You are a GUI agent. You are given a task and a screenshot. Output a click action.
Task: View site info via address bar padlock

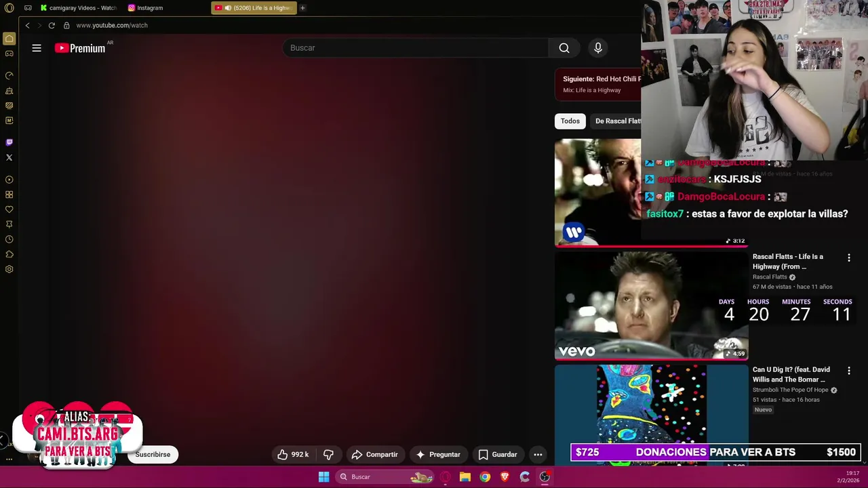tap(66, 25)
